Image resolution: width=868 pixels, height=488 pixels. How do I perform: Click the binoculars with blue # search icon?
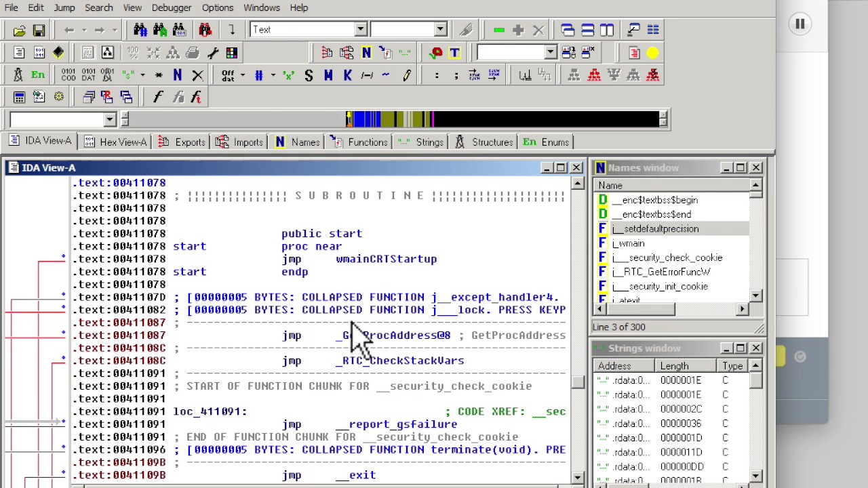(x=140, y=30)
